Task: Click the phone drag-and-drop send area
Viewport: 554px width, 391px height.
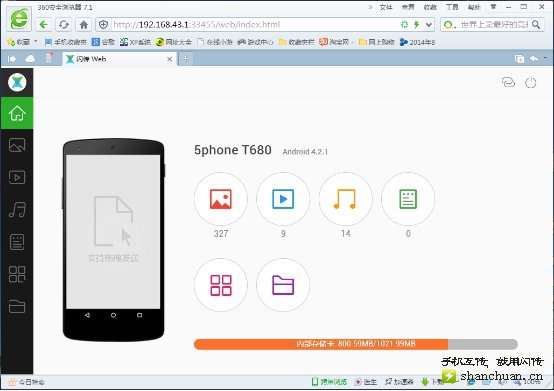Action: point(113,231)
